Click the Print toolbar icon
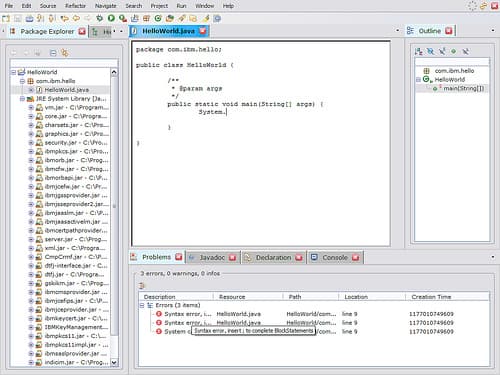 click(29, 19)
